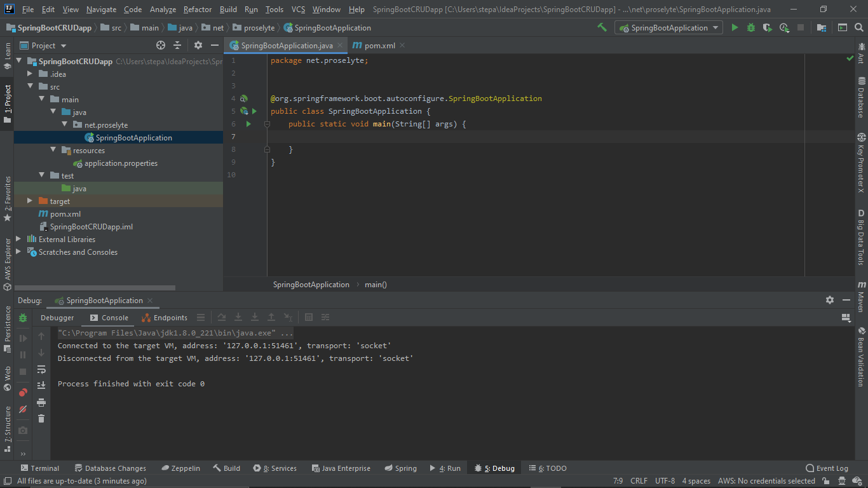This screenshot has height=488, width=868.
Task: Fold the main method at line 6
Action: click(267, 124)
